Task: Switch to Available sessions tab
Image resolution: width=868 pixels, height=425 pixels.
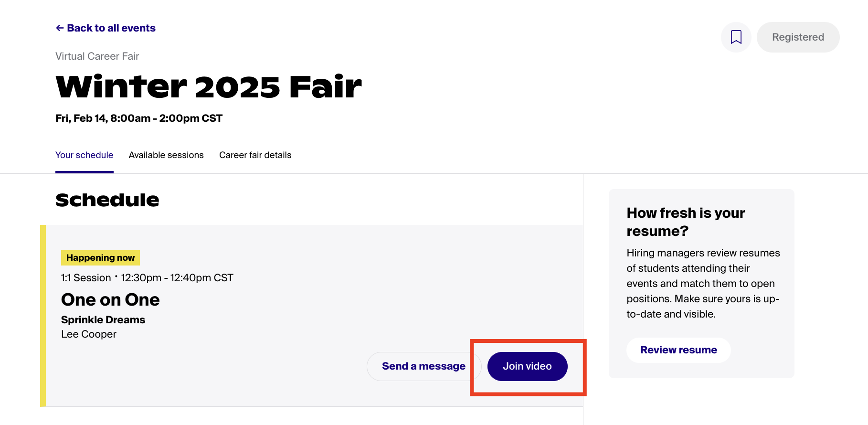Action: point(166,155)
